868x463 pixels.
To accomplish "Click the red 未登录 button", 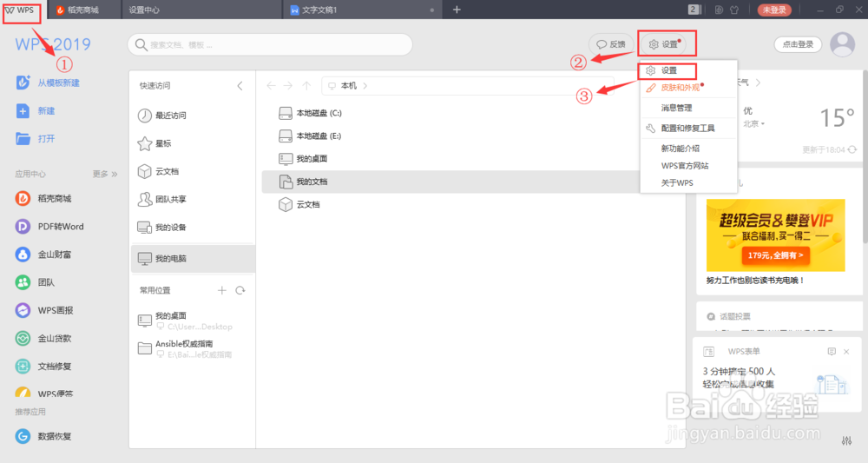I will [x=774, y=10].
